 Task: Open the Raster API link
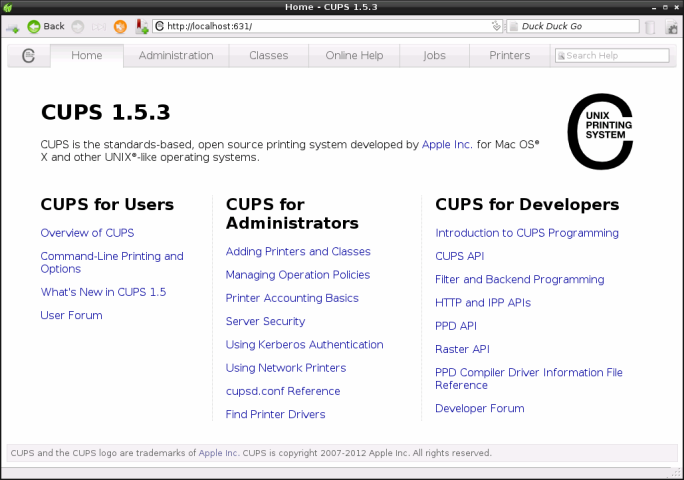point(462,349)
